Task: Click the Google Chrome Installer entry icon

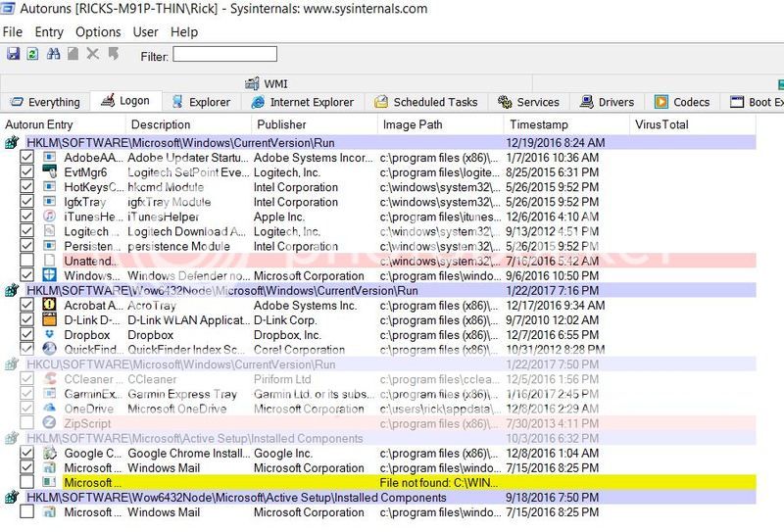Action: (50, 453)
